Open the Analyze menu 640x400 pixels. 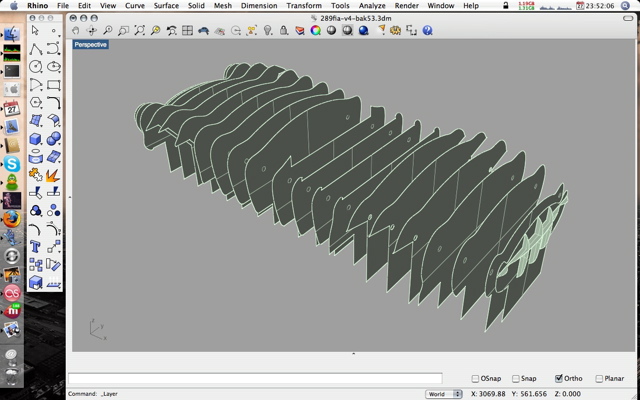point(372,6)
